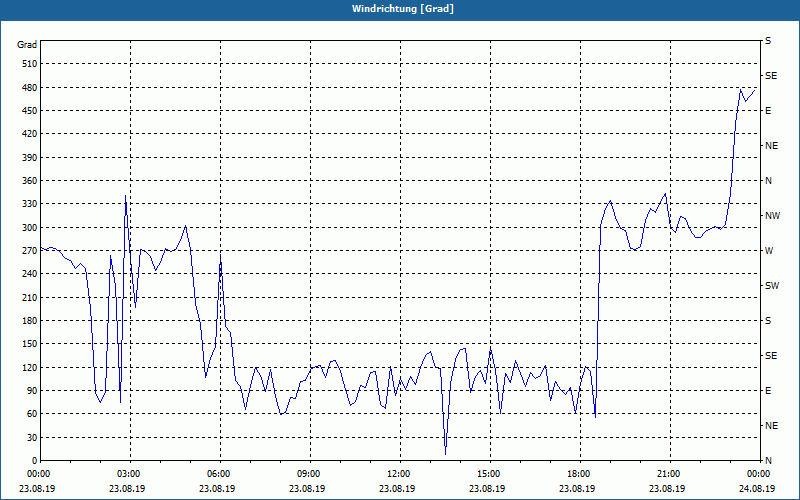This screenshot has width=800, height=500.
Task: Click the 03:00 time label
Action: (128, 473)
